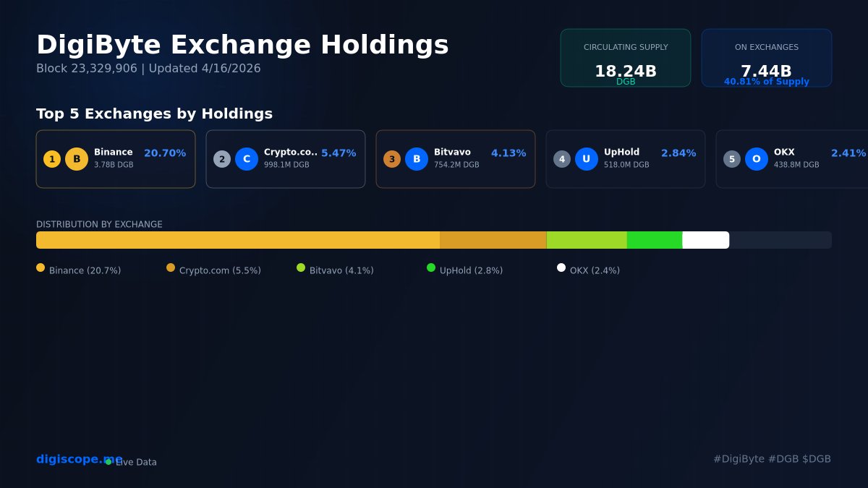
Task: Click the Binance yellow B logo icon
Action: [x=77, y=159]
